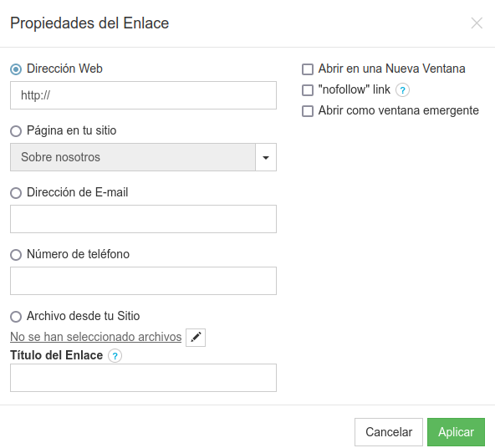Focus the Título del Enlace text field

[x=143, y=378]
